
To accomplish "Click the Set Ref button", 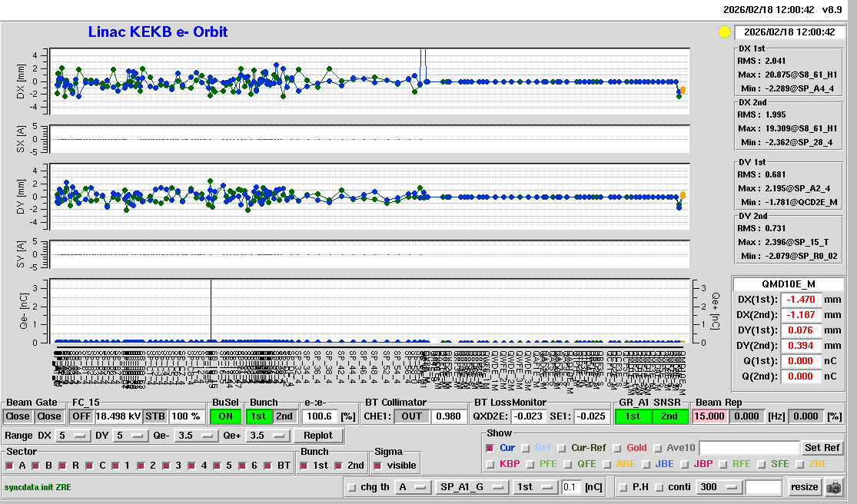I will pyautogui.click(x=822, y=448).
